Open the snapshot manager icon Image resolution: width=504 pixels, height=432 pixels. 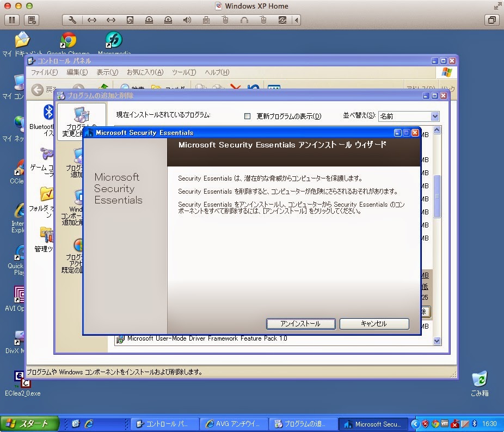click(x=32, y=20)
